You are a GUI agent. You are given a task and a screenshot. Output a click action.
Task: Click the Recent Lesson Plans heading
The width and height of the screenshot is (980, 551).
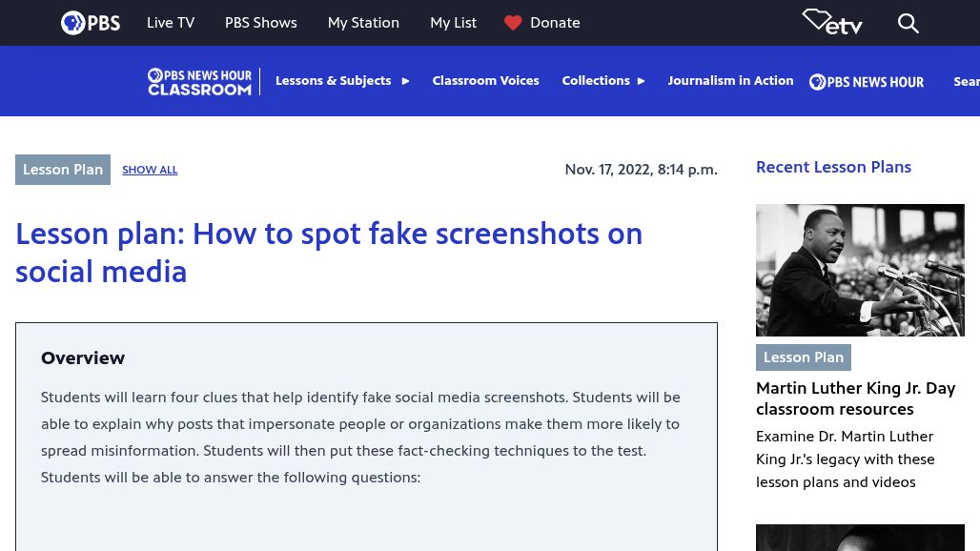click(x=833, y=167)
